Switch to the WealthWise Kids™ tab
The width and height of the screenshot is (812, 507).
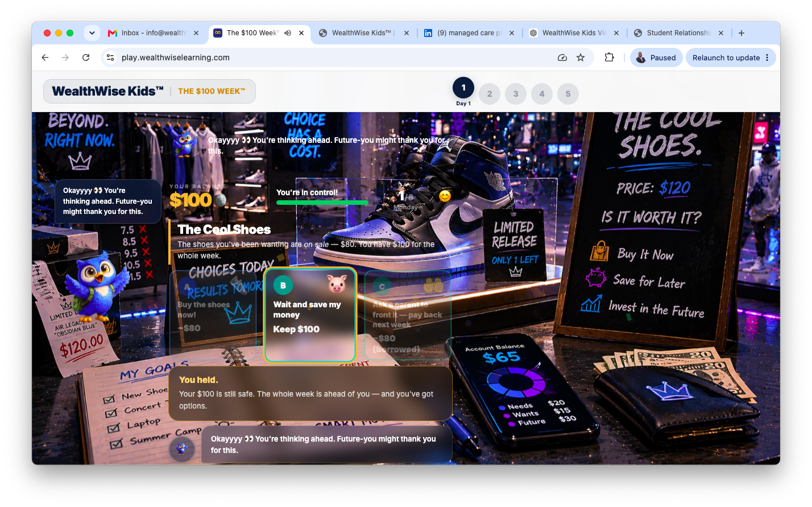pyautogui.click(x=362, y=33)
